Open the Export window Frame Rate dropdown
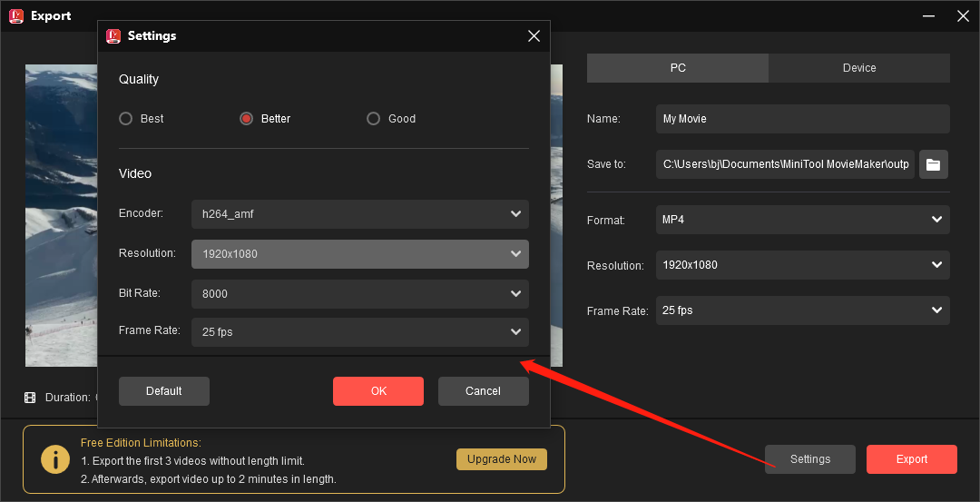980x502 pixels. tap(802, 310)
